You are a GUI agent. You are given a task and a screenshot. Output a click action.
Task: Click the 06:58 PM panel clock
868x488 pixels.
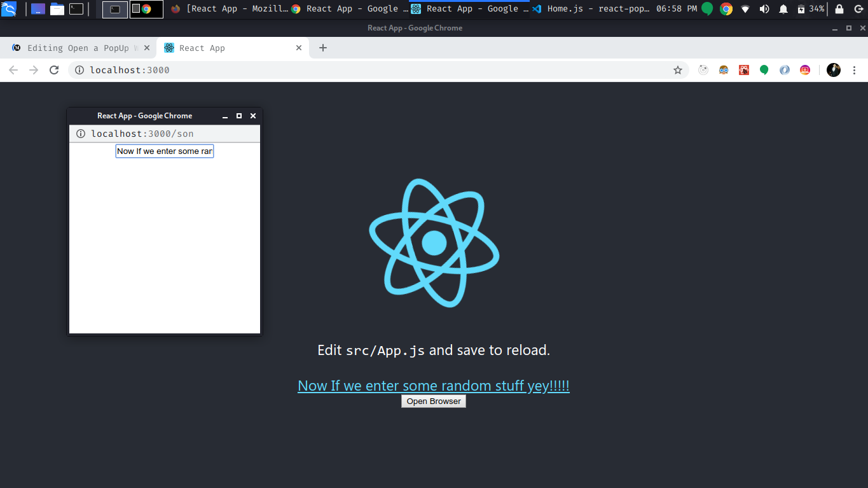[x=677, y=9]
